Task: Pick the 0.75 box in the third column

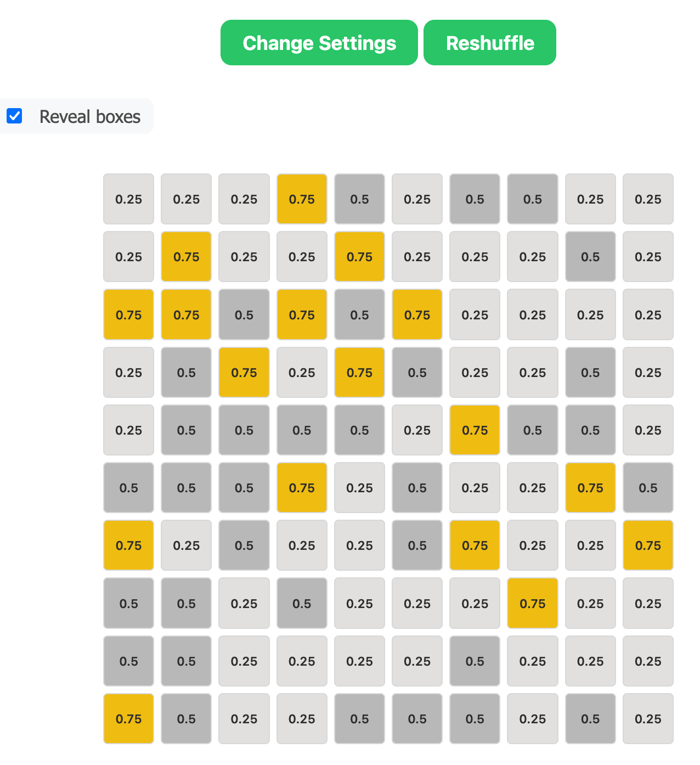Action: pyautogui.click(x=244, y=373)
